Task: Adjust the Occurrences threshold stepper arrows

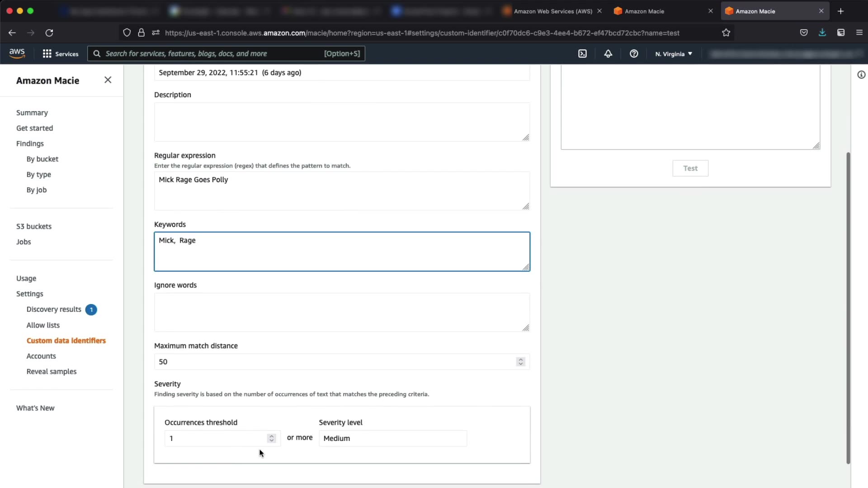Action: click(x=271, y=438)
